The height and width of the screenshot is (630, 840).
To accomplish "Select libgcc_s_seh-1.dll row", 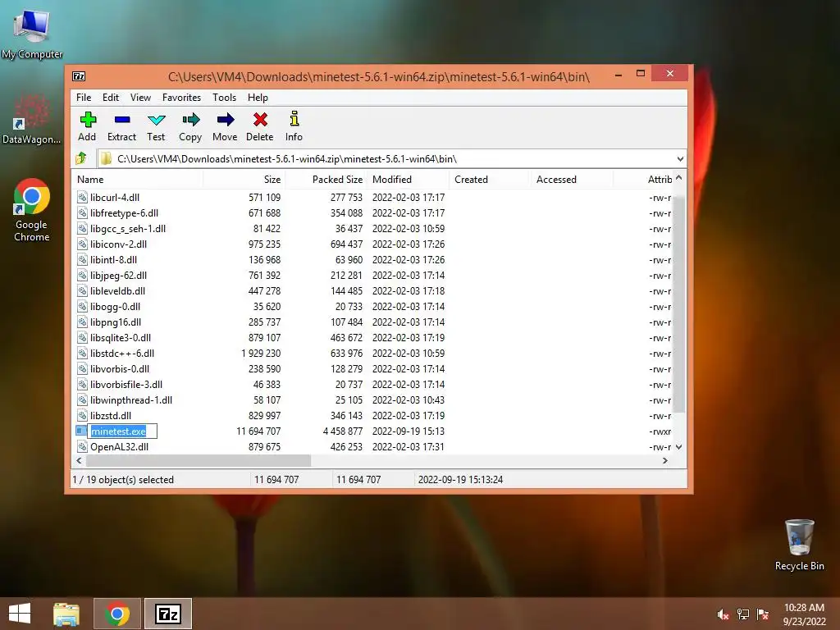I will click(x=128, y=228).
